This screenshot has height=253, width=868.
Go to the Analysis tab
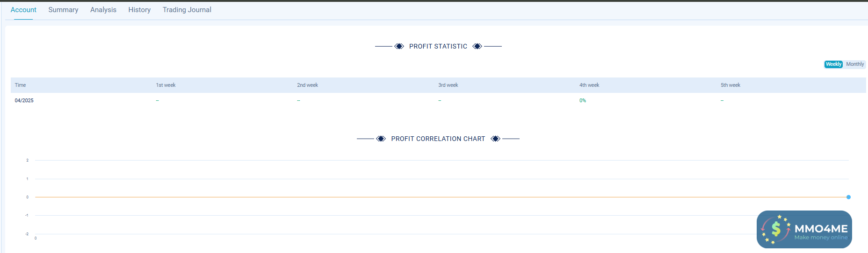[103, 10]
